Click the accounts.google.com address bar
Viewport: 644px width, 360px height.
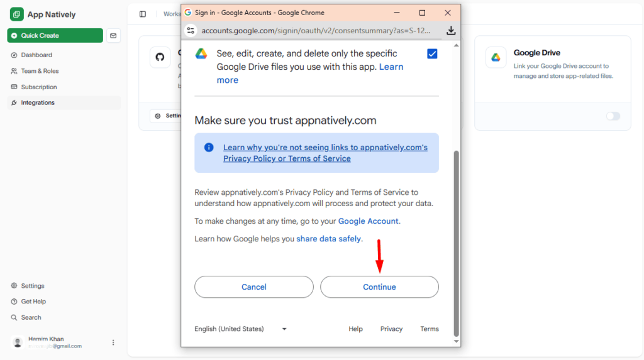(316, 30)
